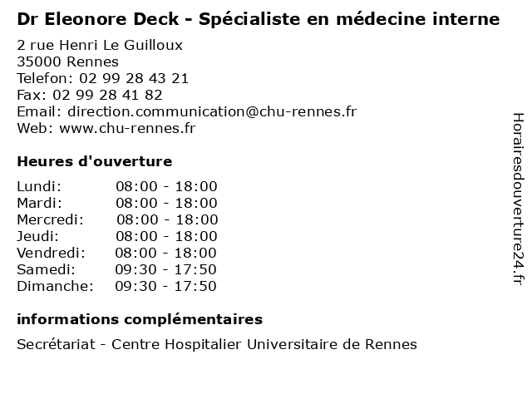Image resolution: width=532 pixels, height=399 pixels.
Task: Click the Email label
Action: pyautogui.click(x=39, y=111)
